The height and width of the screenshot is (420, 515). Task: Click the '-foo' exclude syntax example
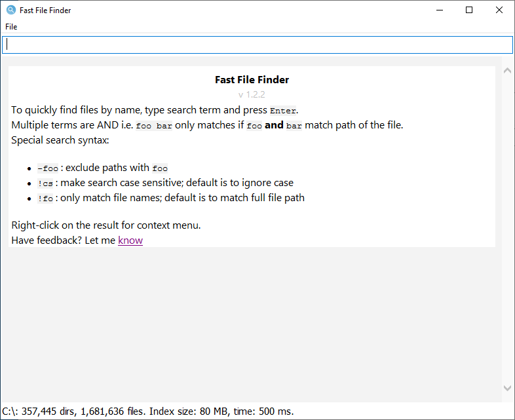(48, 168)
